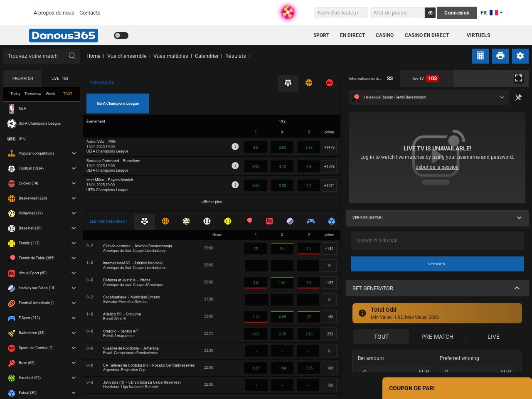
Task: Click Mot de passe field
Action: [397, 13]
